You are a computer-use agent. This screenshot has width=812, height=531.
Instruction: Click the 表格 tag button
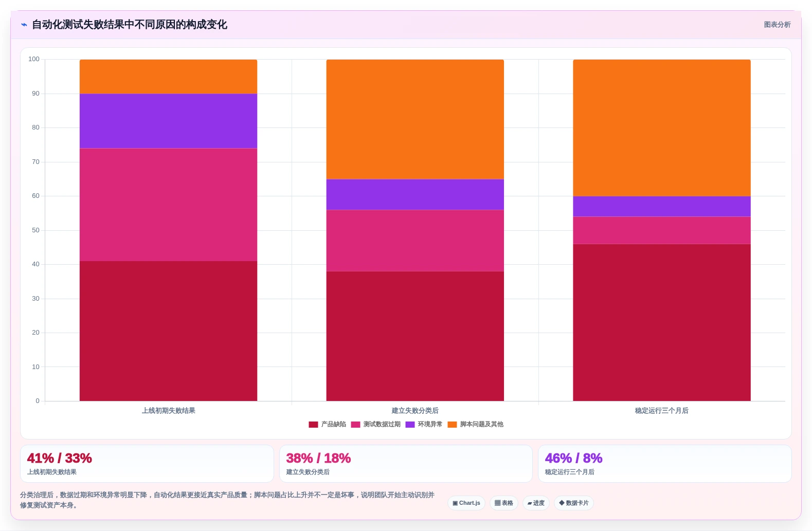[504, 503]
